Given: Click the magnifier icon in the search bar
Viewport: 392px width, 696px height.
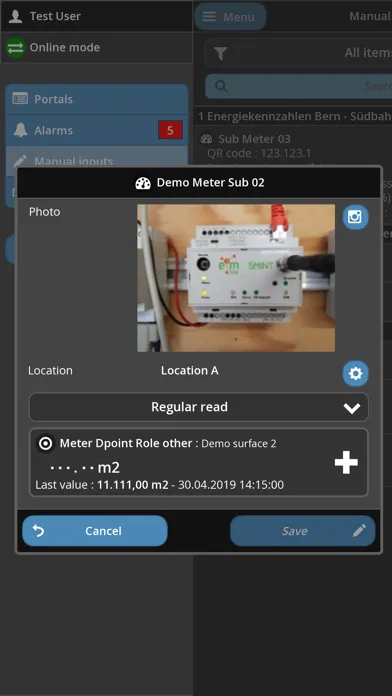Looking at the screenshot, I should click(x=221, y=86).
